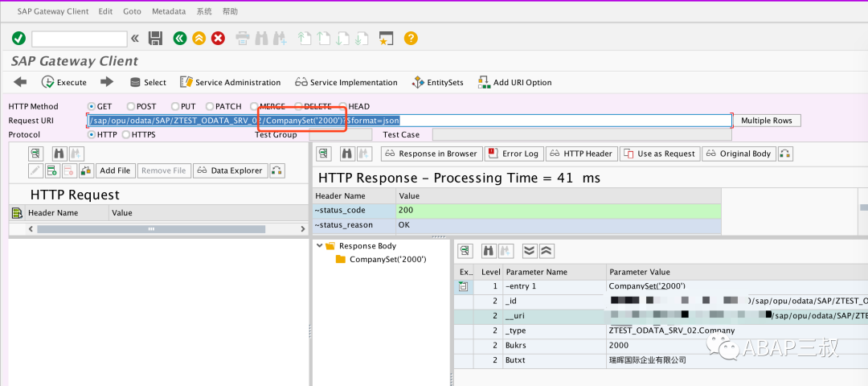Click the Response in Browser button
Viewport: 868px width, 386px height.
(x=431, y=154)
